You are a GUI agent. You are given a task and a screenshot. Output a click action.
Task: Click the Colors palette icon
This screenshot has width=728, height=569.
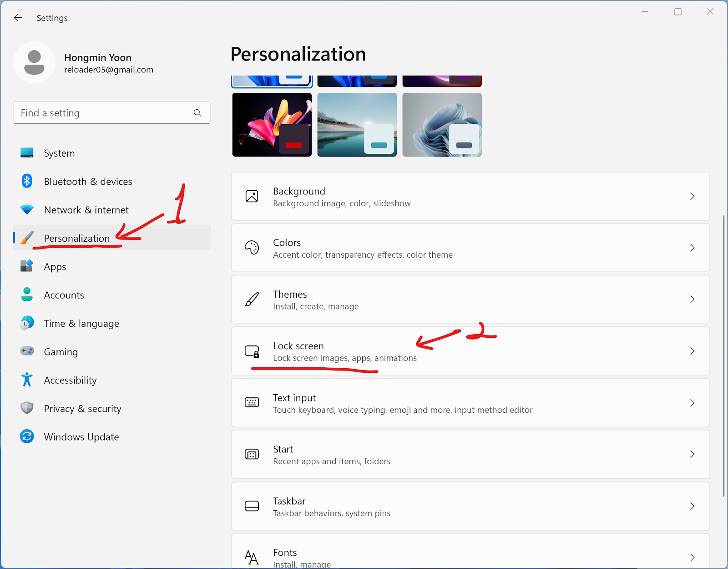[252, 248]
